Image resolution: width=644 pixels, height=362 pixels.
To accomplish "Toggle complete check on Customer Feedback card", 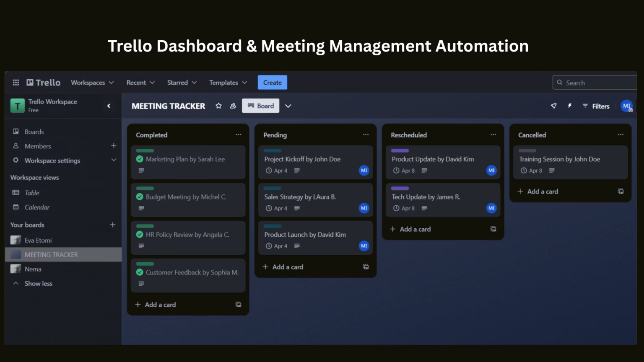I will [140, 272].
